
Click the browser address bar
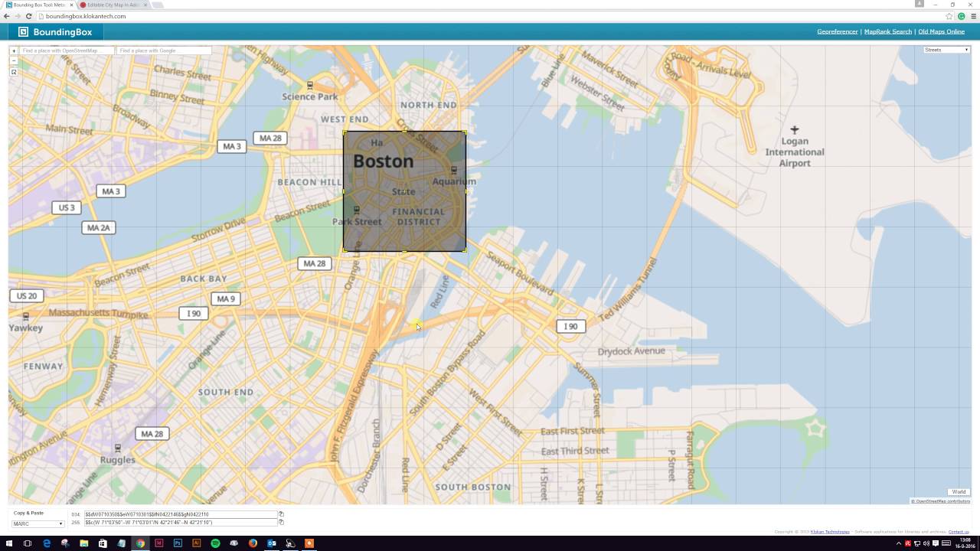(x=490, y=16)
